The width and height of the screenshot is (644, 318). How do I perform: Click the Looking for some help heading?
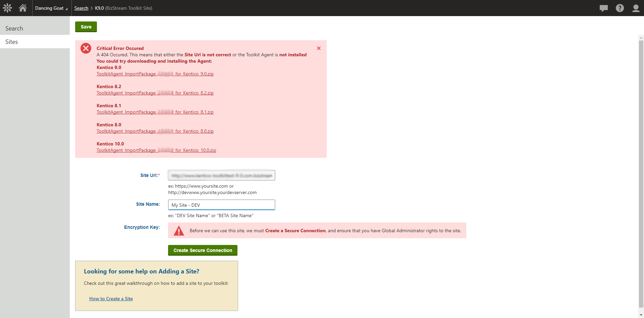(142, 271)
